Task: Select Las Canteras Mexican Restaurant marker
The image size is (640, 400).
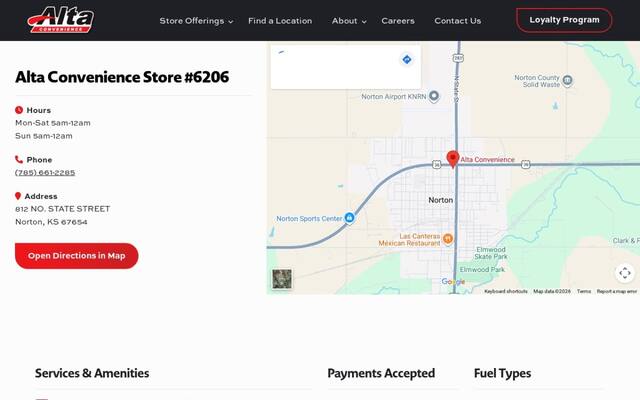Action: 448,239
